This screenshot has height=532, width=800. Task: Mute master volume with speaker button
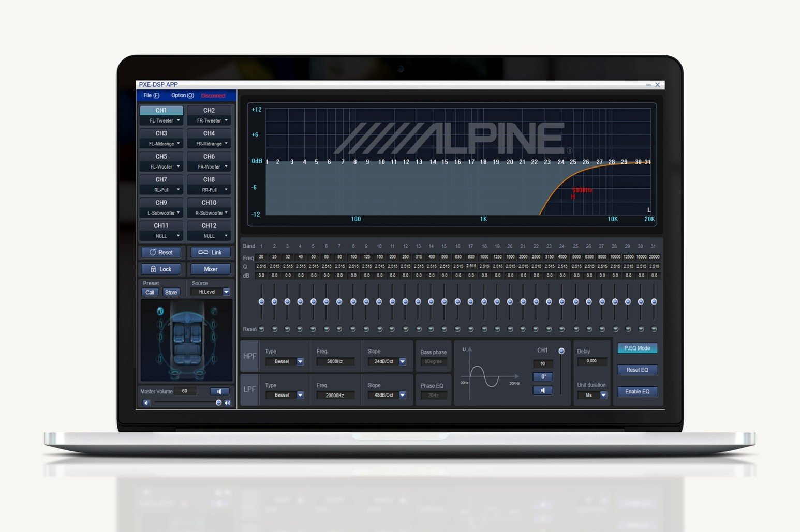click(x=219, y=391)
